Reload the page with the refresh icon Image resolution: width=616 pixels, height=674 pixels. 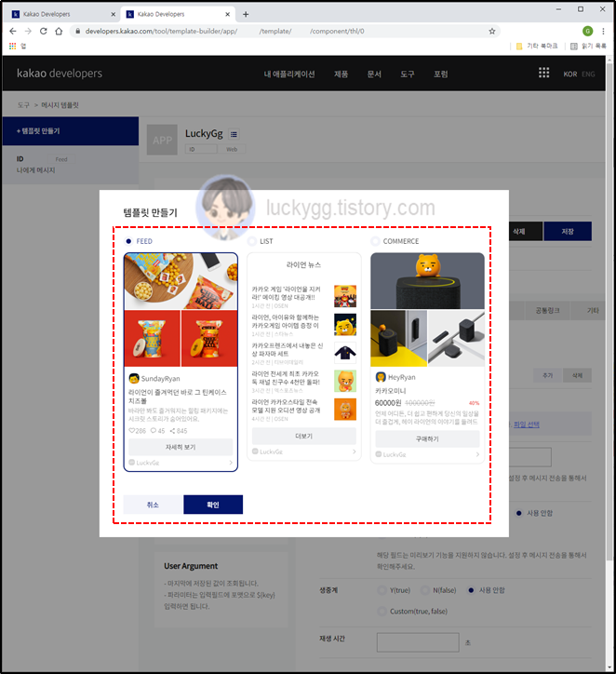coord(44,31)
